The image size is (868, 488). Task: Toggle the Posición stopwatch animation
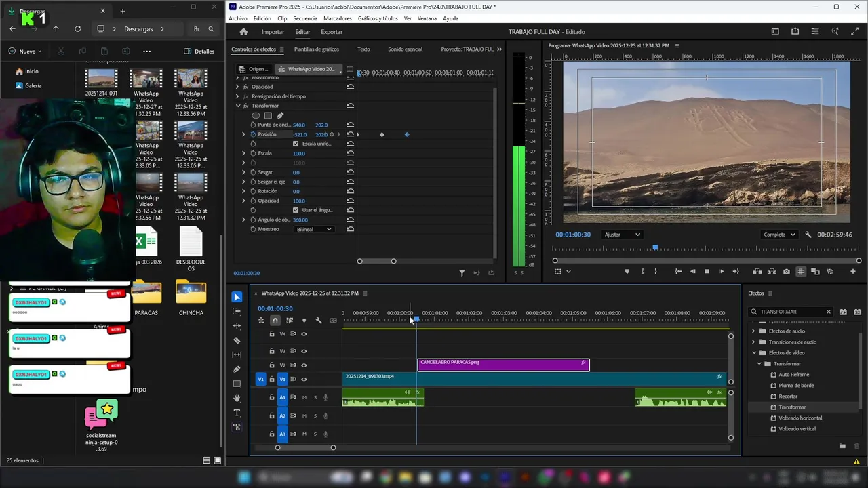pyautogui.click(x=253, y=134)
